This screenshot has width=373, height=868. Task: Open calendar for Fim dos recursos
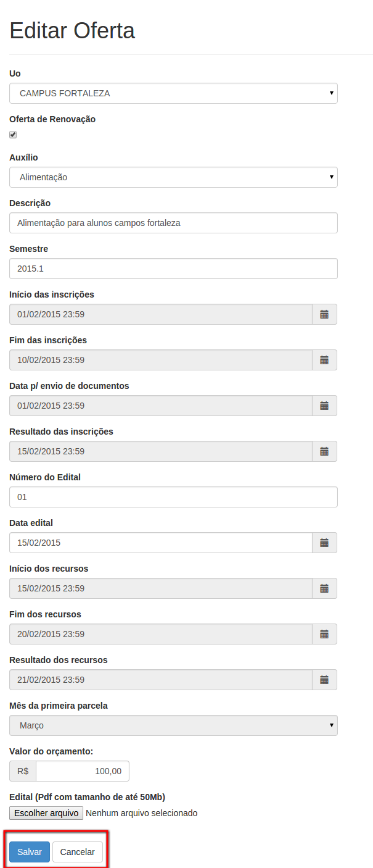click(324, 634)
